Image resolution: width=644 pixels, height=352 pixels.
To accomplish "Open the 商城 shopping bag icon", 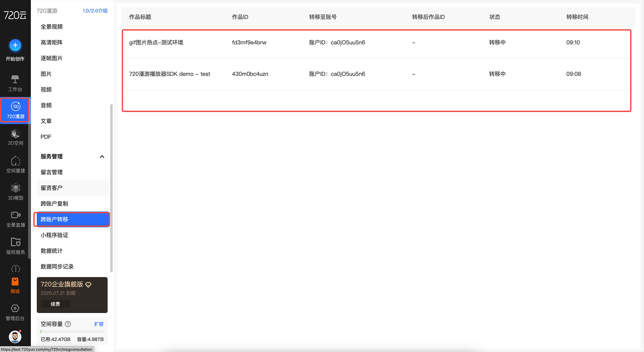I will pyautogui.click(x=15, y=282).
